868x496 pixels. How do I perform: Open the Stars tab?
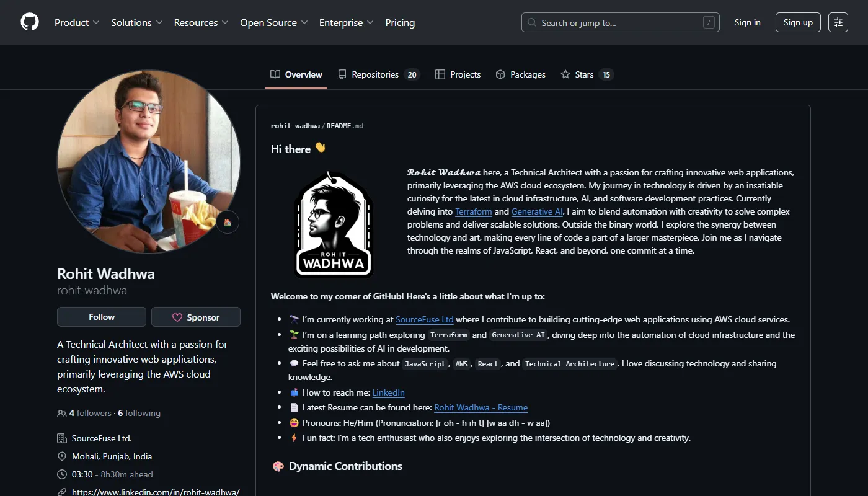click(587, 74)
